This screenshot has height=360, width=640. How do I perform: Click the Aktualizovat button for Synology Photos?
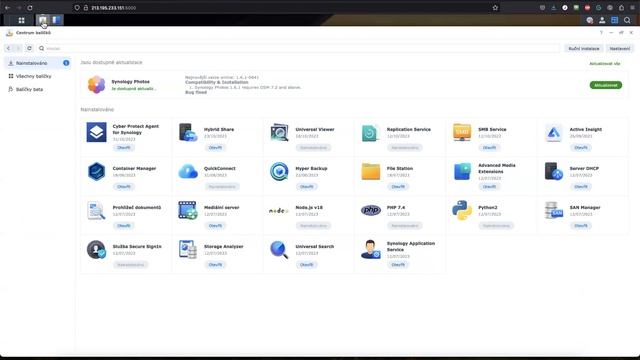(606, 85)
